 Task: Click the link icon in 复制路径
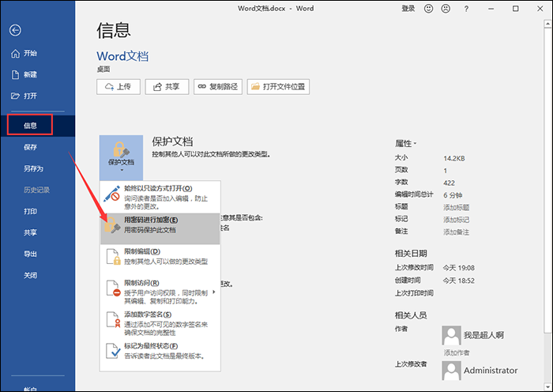201,86
